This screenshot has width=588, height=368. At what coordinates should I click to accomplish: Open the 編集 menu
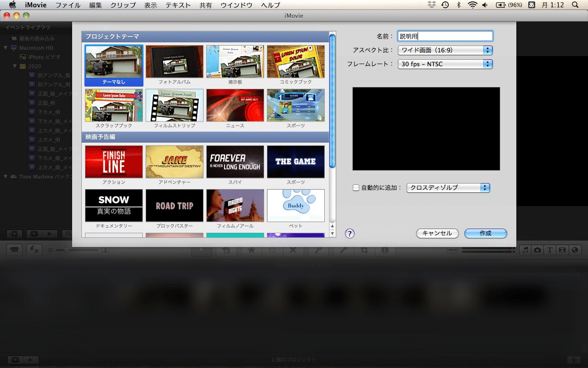tap(96, 5)
